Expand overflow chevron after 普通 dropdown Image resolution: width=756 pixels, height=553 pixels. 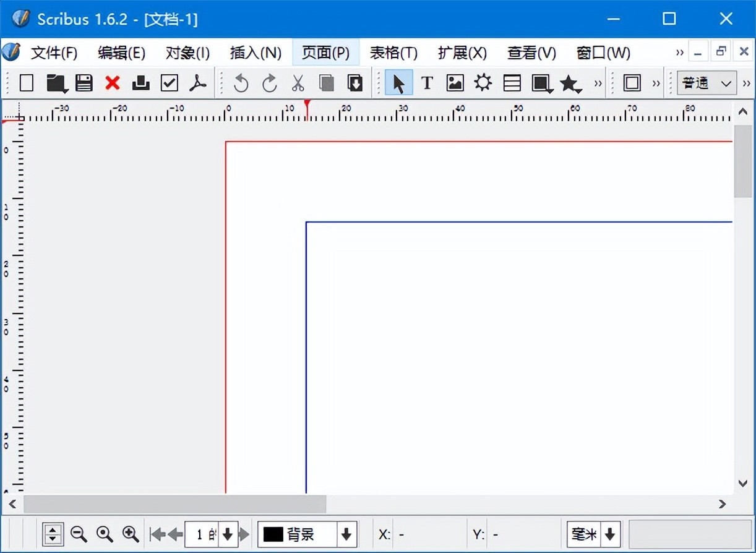pos(747,84)
